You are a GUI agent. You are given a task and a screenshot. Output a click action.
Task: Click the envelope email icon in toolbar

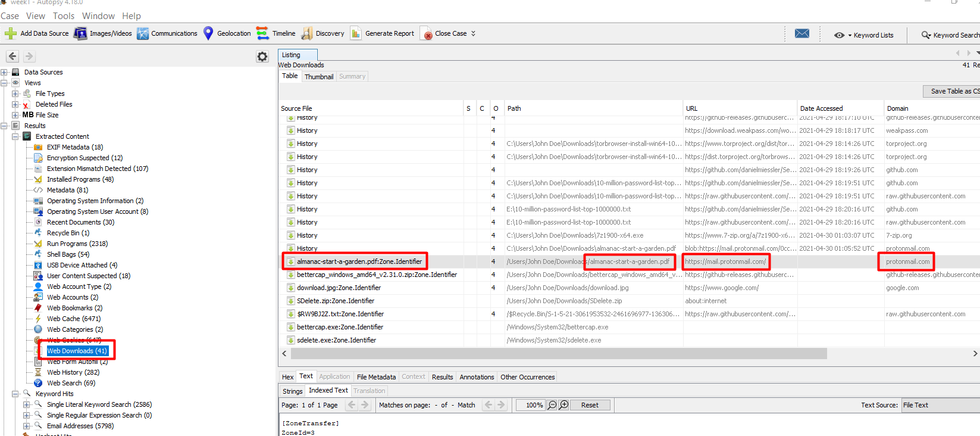click(802, 34)
